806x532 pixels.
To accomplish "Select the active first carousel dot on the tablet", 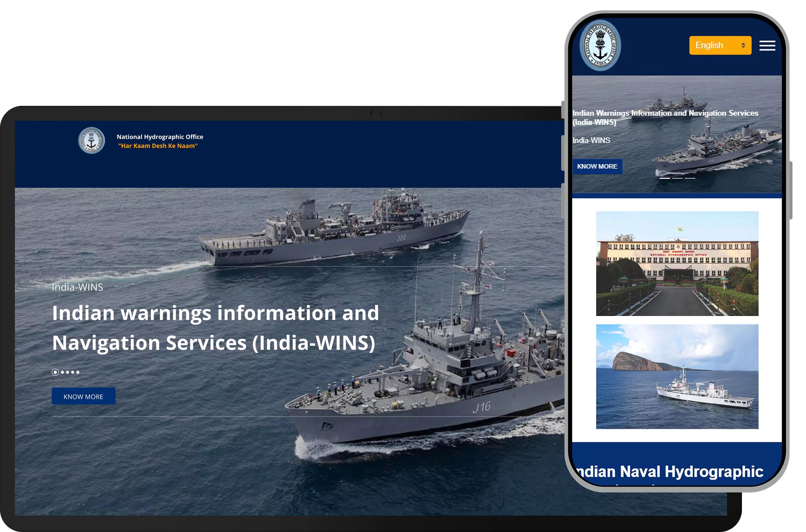I will tap(55, 372).
